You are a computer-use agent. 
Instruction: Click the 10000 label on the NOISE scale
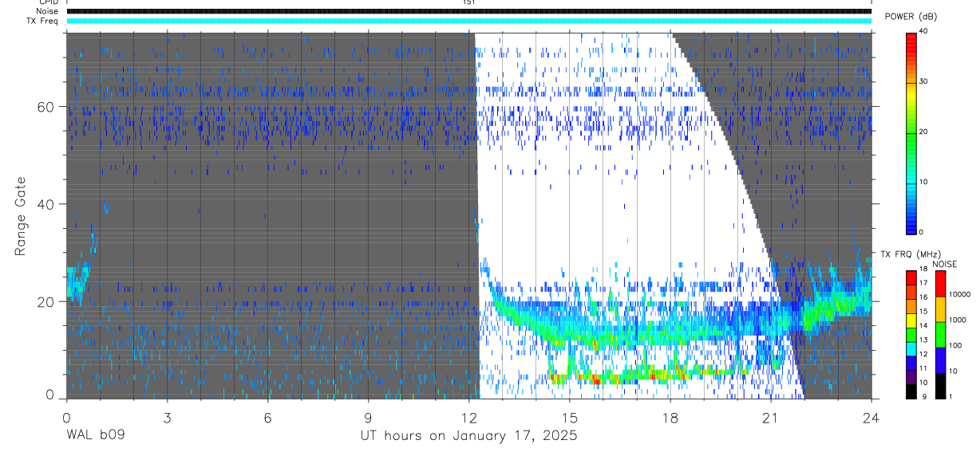[959, 294]
